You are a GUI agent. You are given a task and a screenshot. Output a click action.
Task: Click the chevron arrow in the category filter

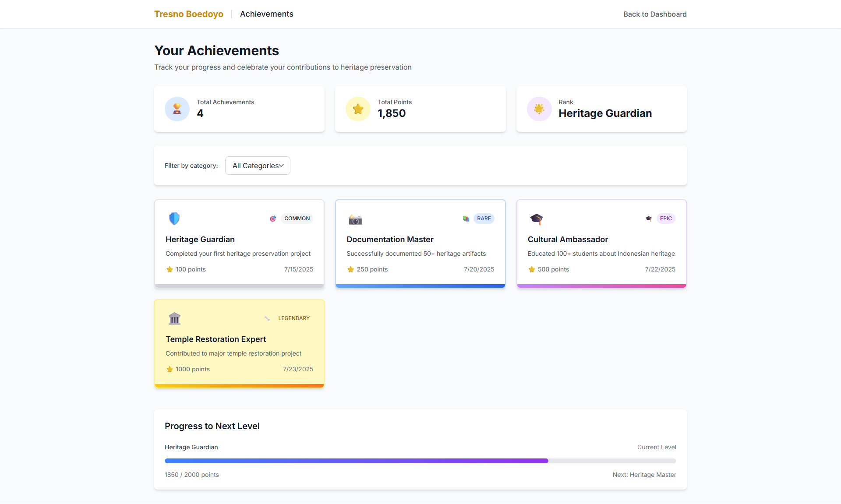281,166
